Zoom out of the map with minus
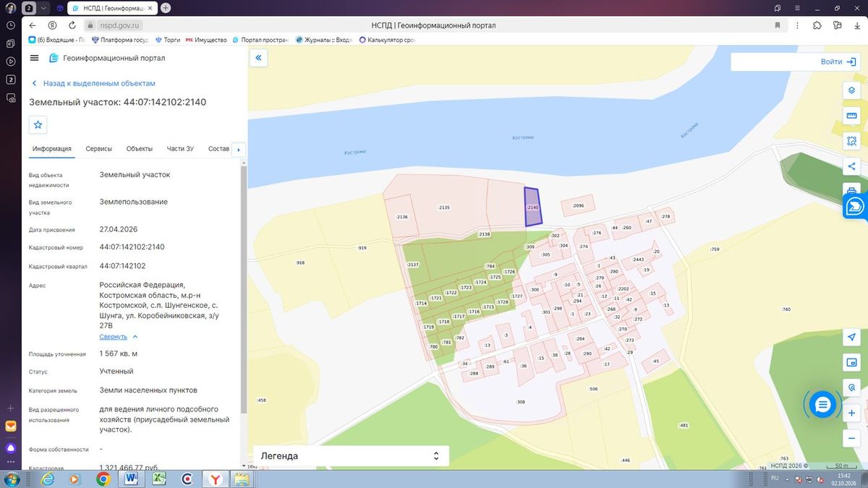The width and height of the screenshot is (868, 488). pyautogui.click(x=852, y=437)
